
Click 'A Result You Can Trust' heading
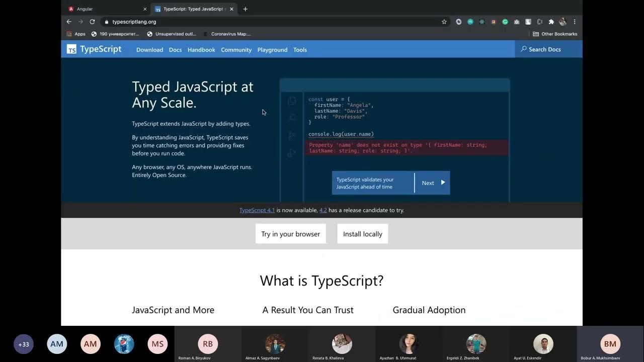308,310
